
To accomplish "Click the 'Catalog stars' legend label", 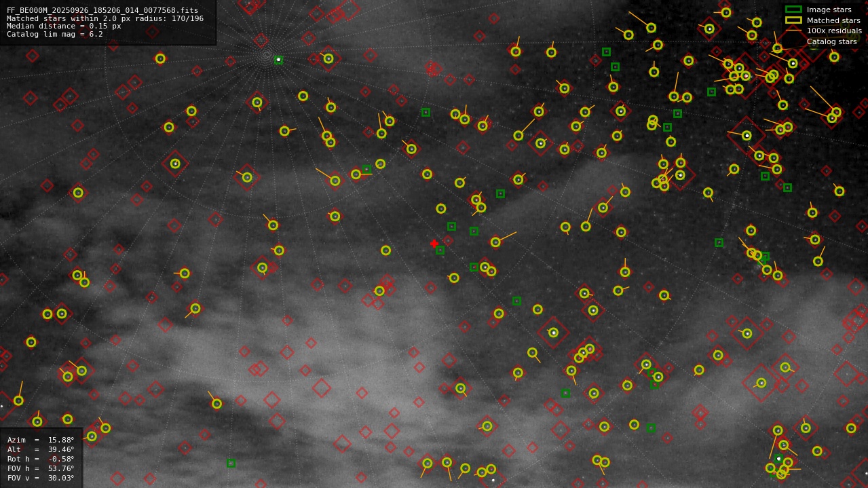I will [831, 42].
